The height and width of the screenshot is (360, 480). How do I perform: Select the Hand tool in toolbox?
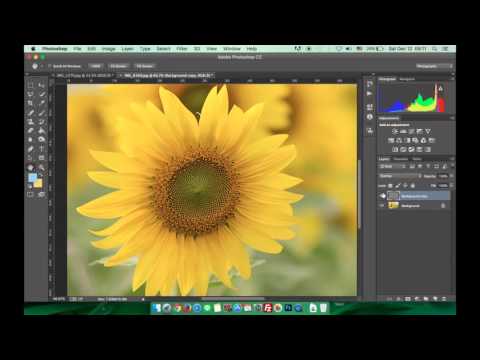point(30,167)
